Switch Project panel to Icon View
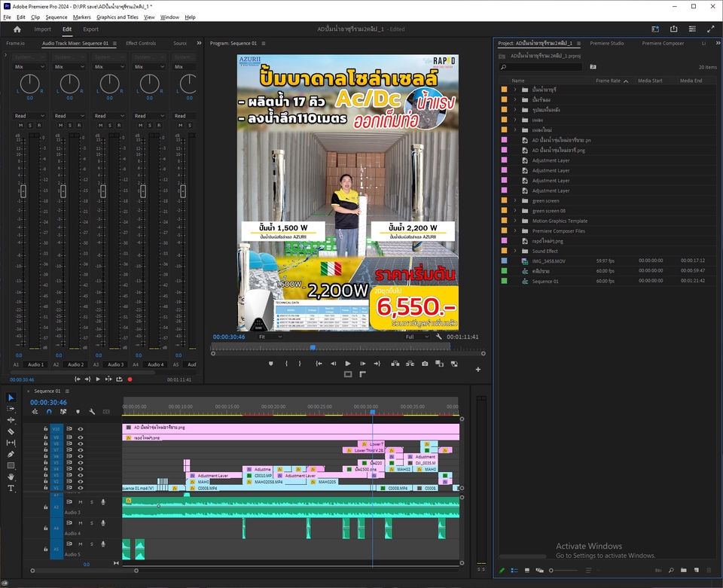 (x=527, y=570)
